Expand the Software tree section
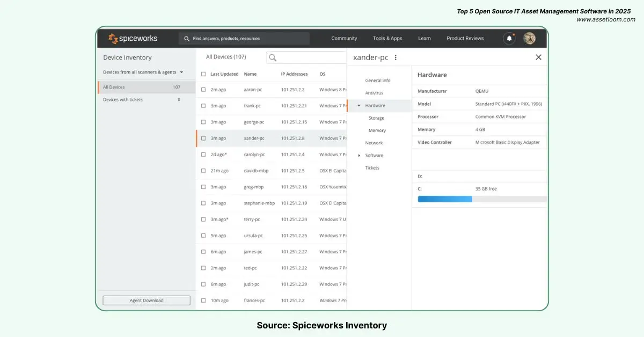The width and height of the screenshot is (644, 337). (x=359, y=156)
